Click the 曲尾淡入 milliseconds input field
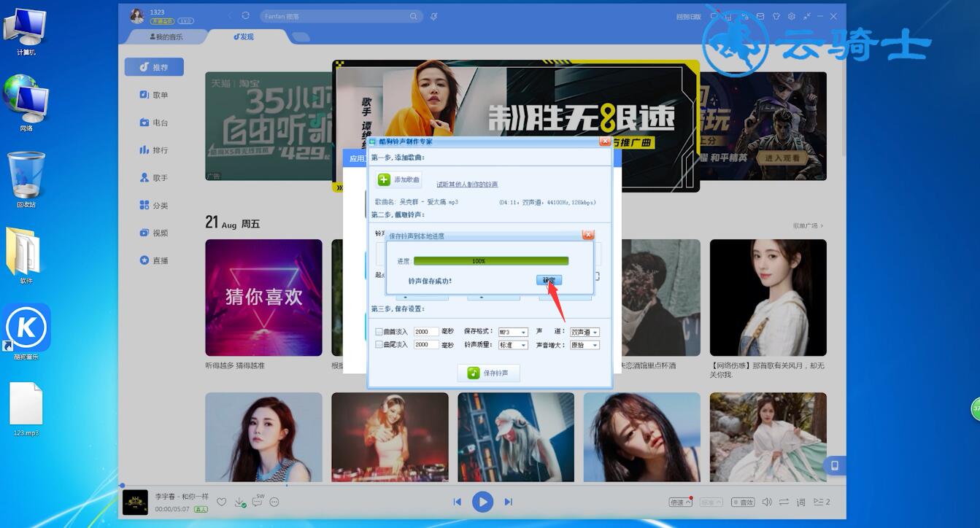 tap(425, 344)
